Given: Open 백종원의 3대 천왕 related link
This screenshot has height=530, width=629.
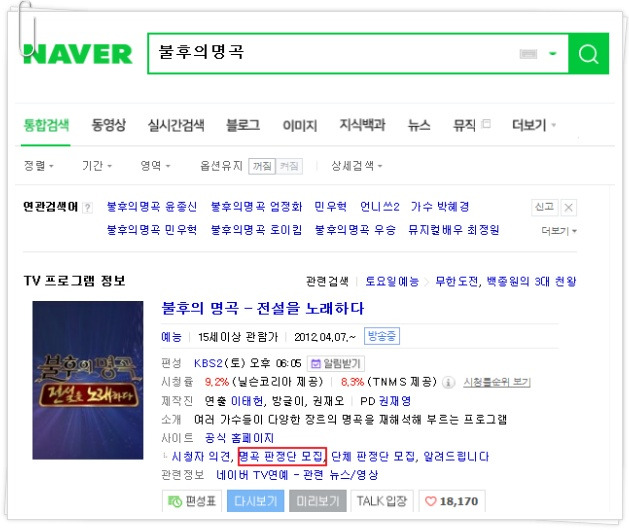Looking at the screenshot, I should click(x=532, y=281).
